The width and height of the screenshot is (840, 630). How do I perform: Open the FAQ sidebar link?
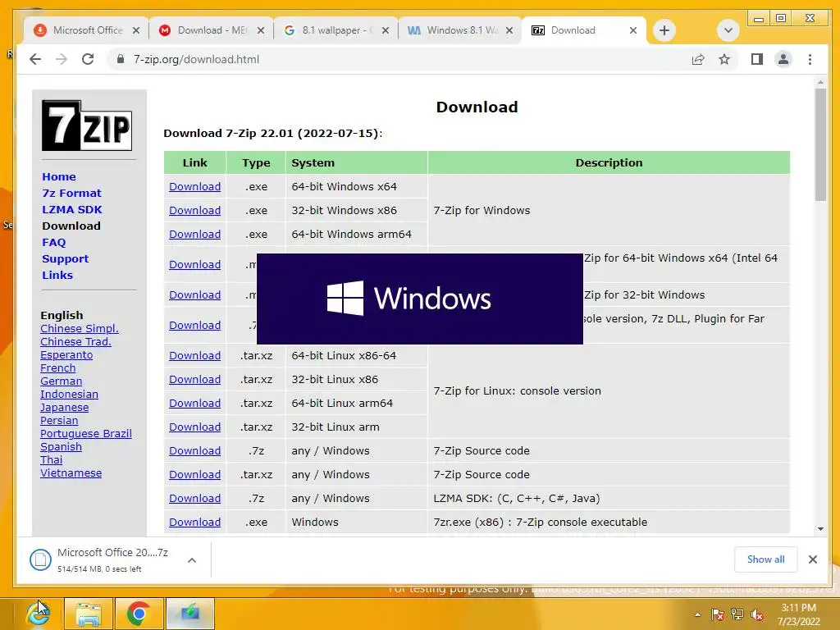pos(54,243)
